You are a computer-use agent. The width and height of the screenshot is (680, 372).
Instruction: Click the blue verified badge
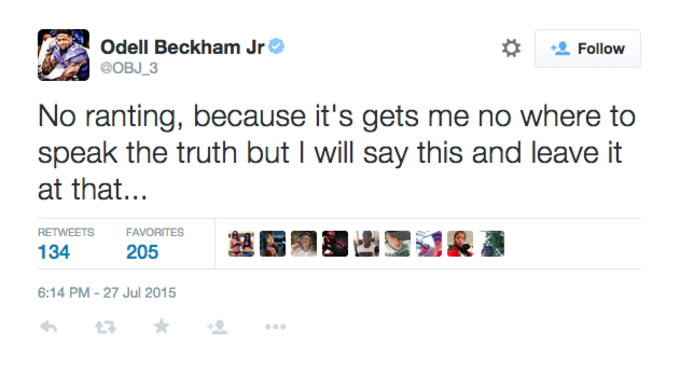tap(276, 46)
